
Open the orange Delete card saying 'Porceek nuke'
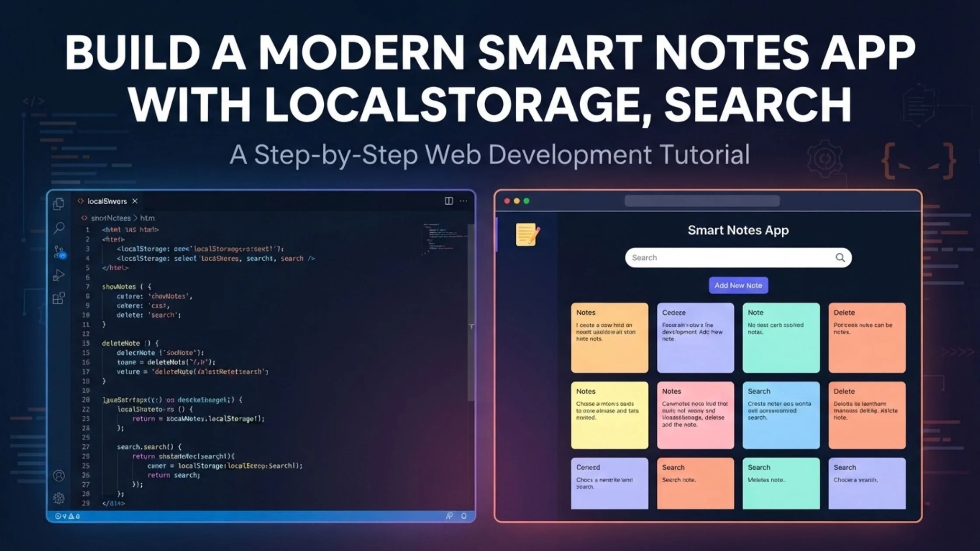point(867,338)
